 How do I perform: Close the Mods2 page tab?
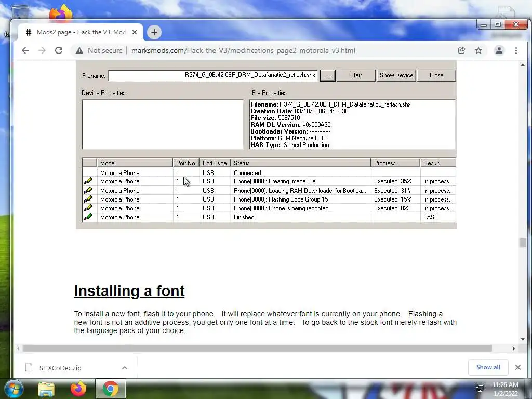click(135, 32)
